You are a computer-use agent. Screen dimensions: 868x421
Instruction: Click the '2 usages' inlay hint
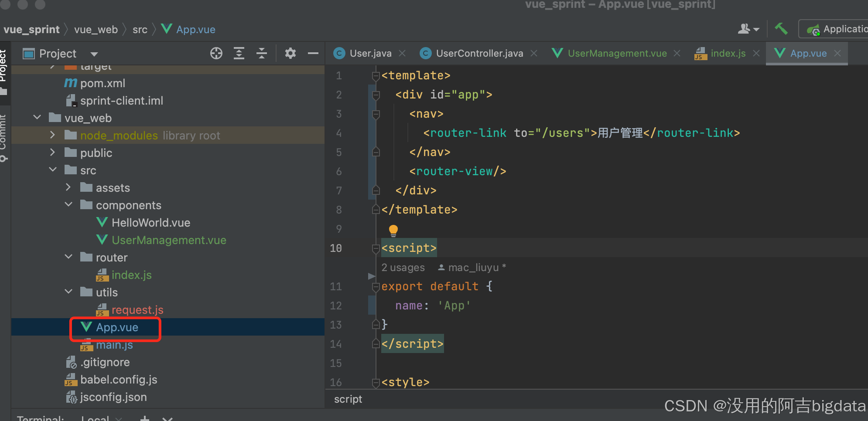point(403,267)
